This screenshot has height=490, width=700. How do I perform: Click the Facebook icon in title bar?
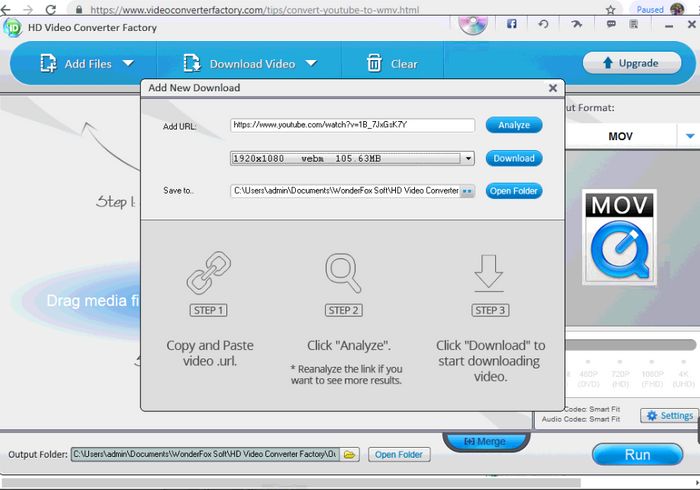[512, 24]
